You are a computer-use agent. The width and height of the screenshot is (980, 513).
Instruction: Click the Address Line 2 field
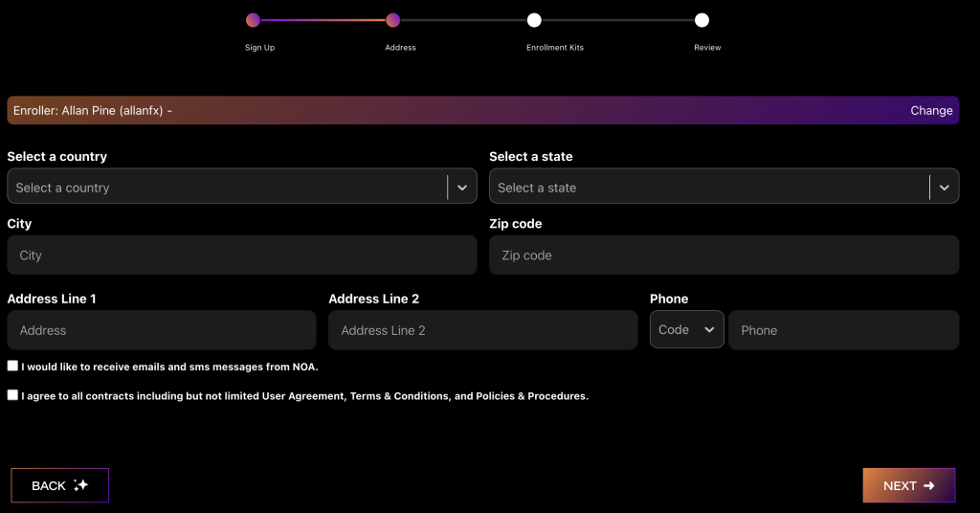[482, 330]
